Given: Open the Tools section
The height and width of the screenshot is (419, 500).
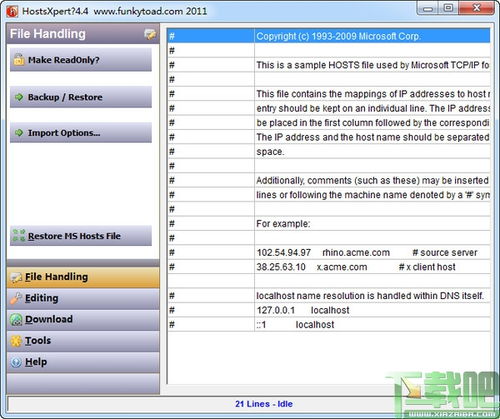Looking at the screenshot, I should 83,341.
